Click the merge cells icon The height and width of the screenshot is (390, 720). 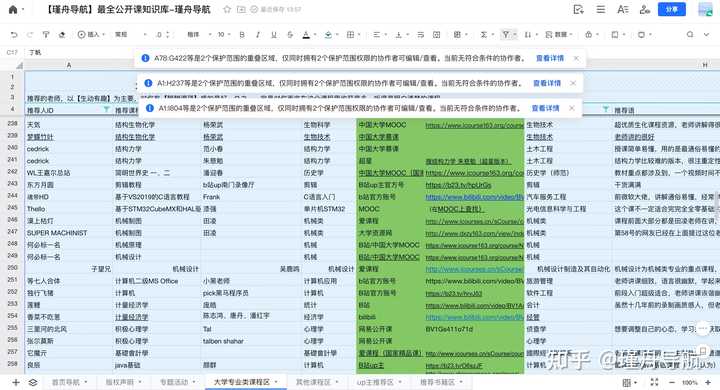[x=437, y=34]
